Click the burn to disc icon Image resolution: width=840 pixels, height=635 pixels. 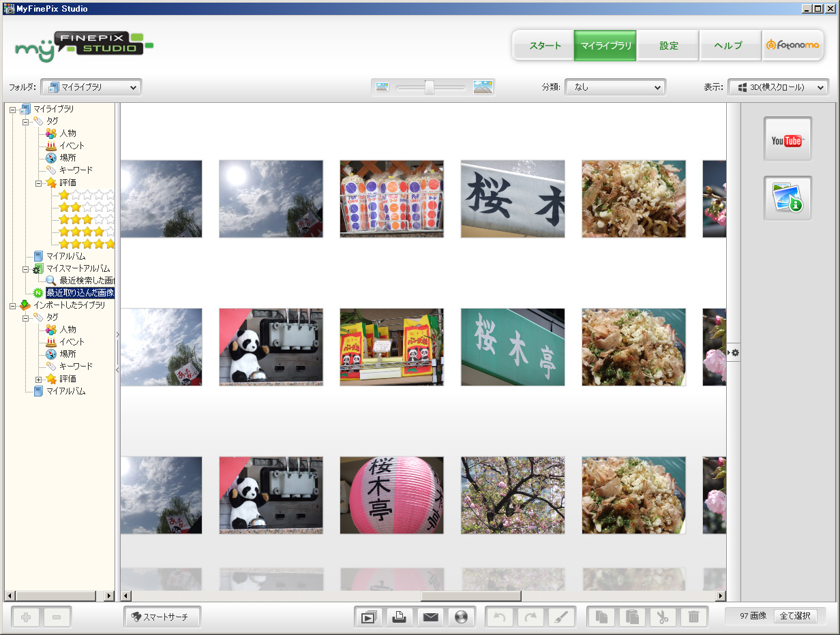(x=462, y=617)
